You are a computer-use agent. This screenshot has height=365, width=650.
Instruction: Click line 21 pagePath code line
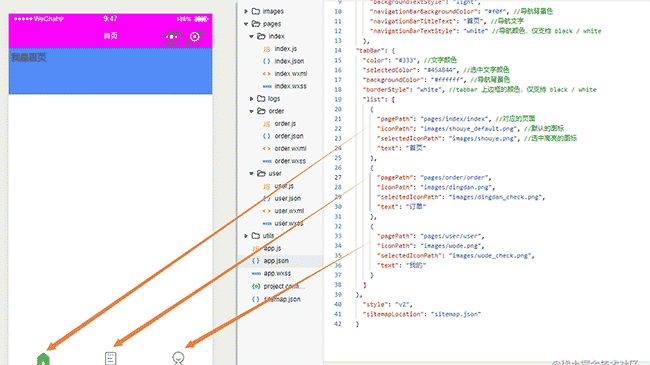456,119
